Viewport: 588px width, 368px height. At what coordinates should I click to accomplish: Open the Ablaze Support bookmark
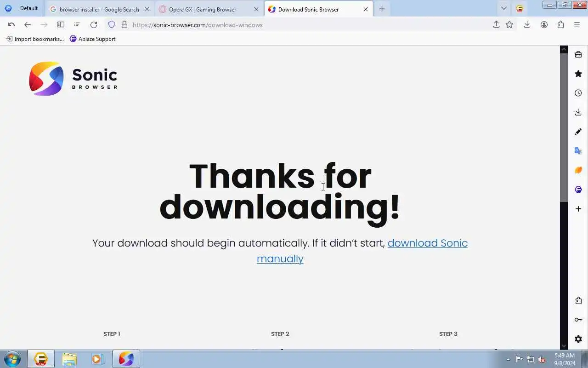(92, 39)
